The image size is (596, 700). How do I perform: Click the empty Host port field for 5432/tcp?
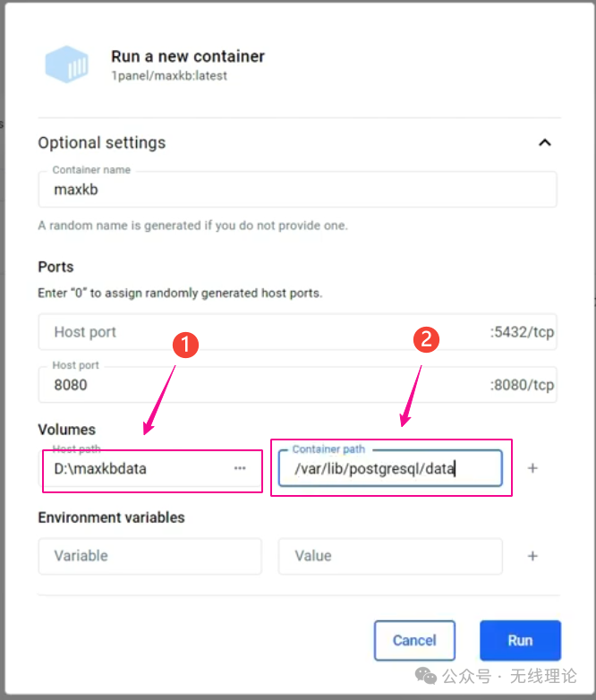[260, 332]
